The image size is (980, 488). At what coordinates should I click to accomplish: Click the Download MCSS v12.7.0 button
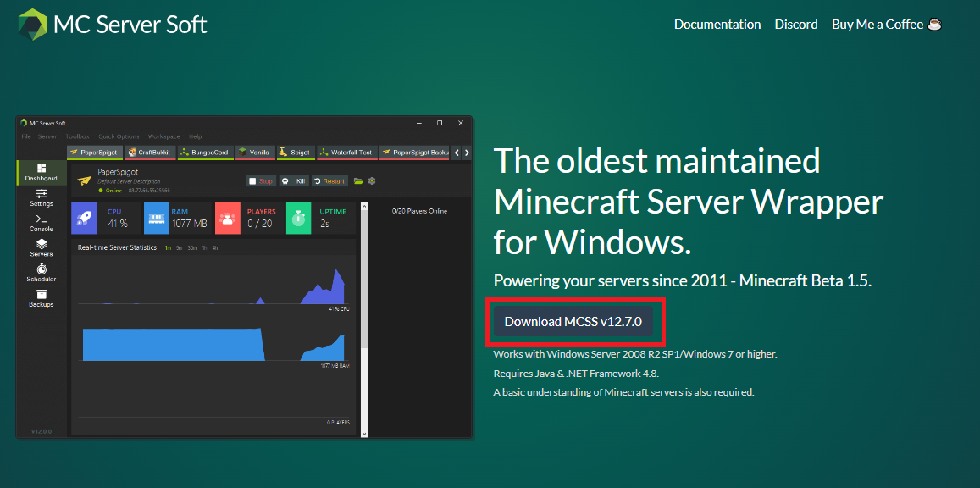click(x=573, y=322)
